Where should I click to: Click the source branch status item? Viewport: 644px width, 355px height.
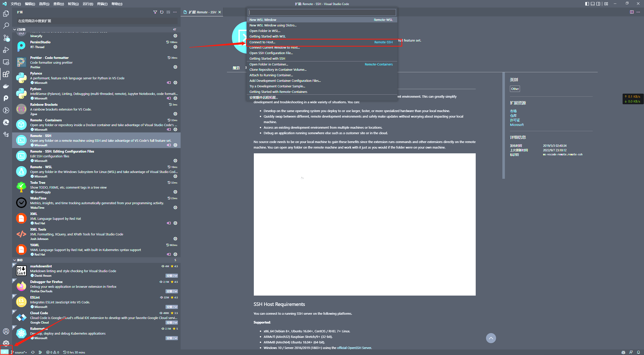tap(19, 352)
